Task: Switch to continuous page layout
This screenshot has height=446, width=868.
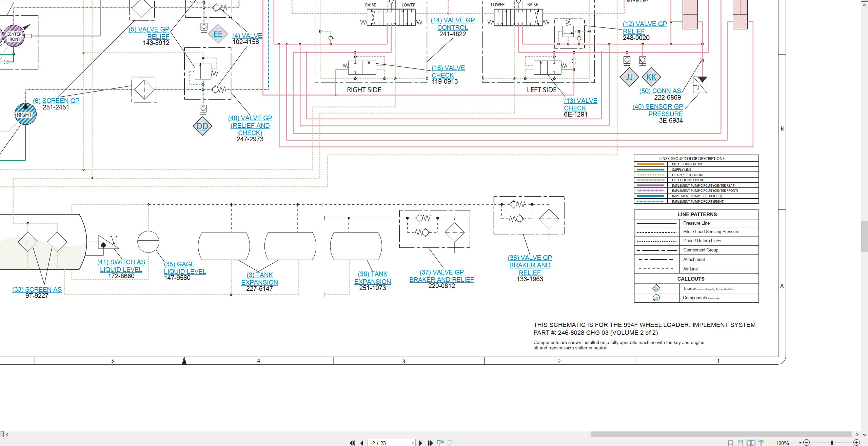Action: [741, 443]
